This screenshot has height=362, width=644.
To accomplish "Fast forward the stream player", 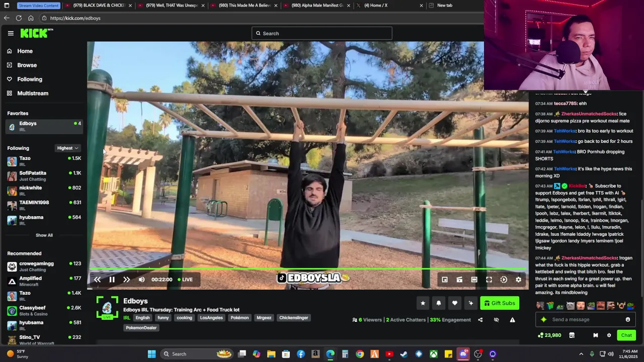I will 126,280.
